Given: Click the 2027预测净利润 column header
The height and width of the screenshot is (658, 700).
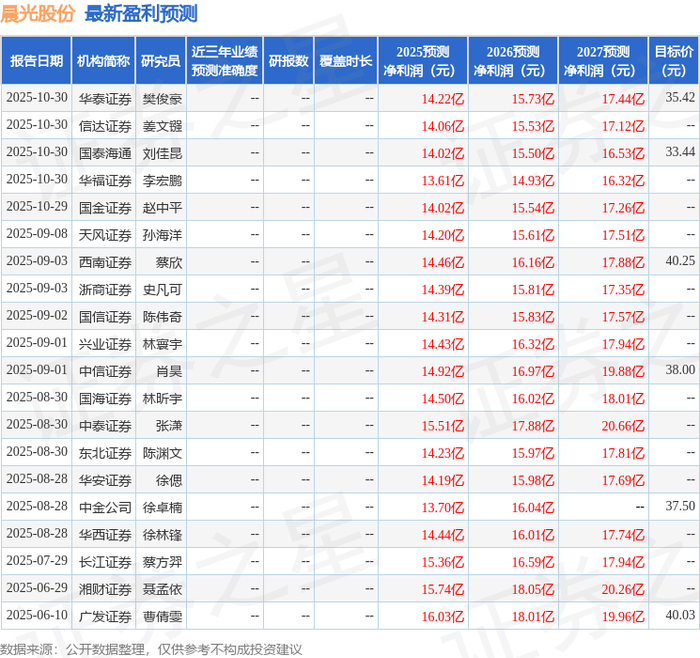Looking at the screenshot, I should [x=603, y=61].
